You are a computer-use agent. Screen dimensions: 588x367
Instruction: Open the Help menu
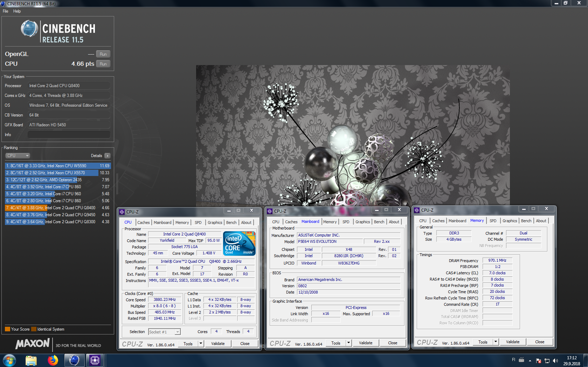[17, 11]
